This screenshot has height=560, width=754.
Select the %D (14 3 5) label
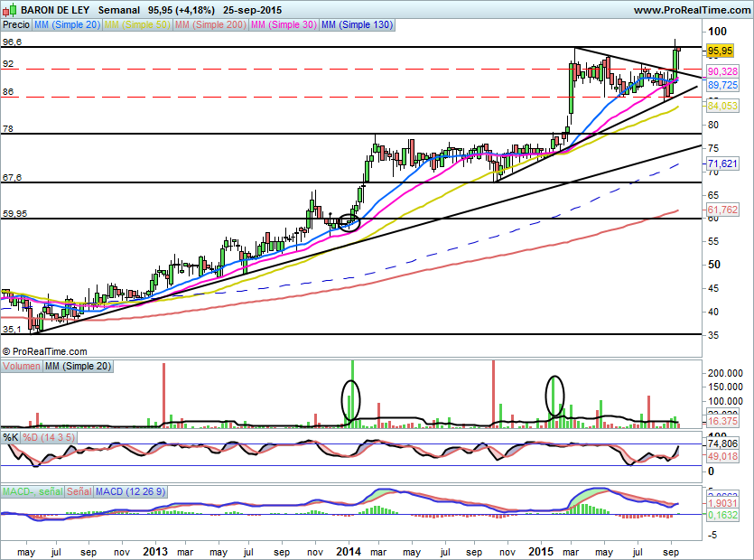[49, 437]
